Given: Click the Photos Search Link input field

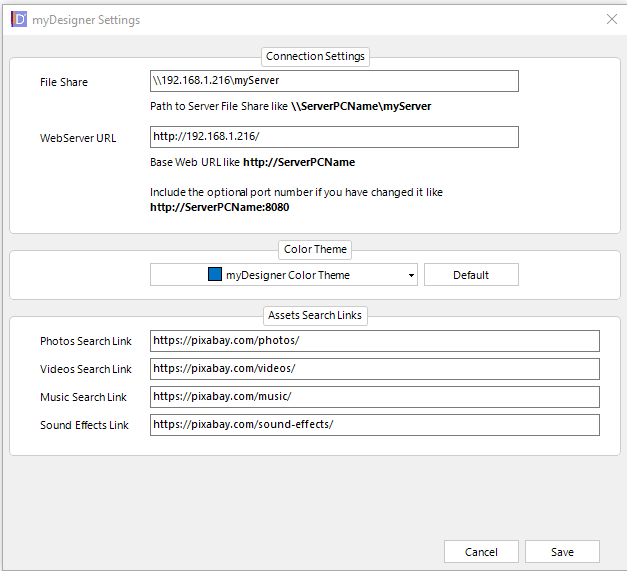Looking at the screenshot, I should [375, 341].
